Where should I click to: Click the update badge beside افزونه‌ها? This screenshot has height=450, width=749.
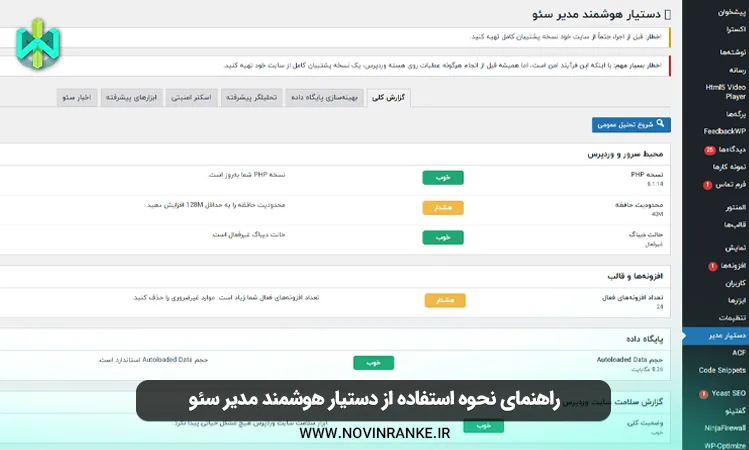click(x=712, y=266)
